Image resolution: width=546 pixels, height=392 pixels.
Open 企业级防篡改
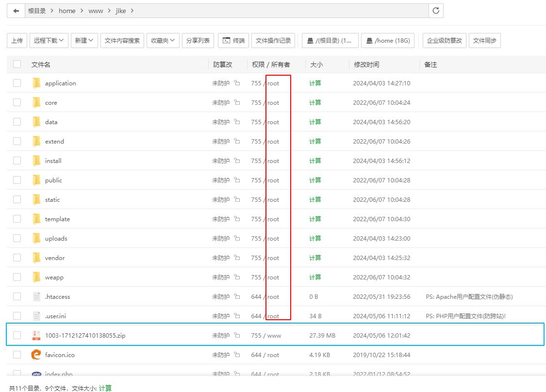click(444, 40)
